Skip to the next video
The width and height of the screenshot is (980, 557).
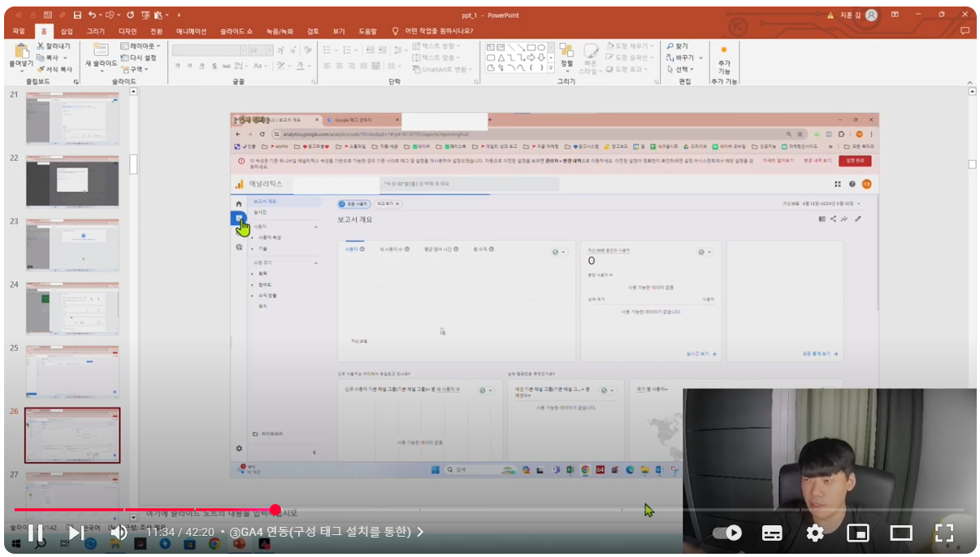point(75,533)
